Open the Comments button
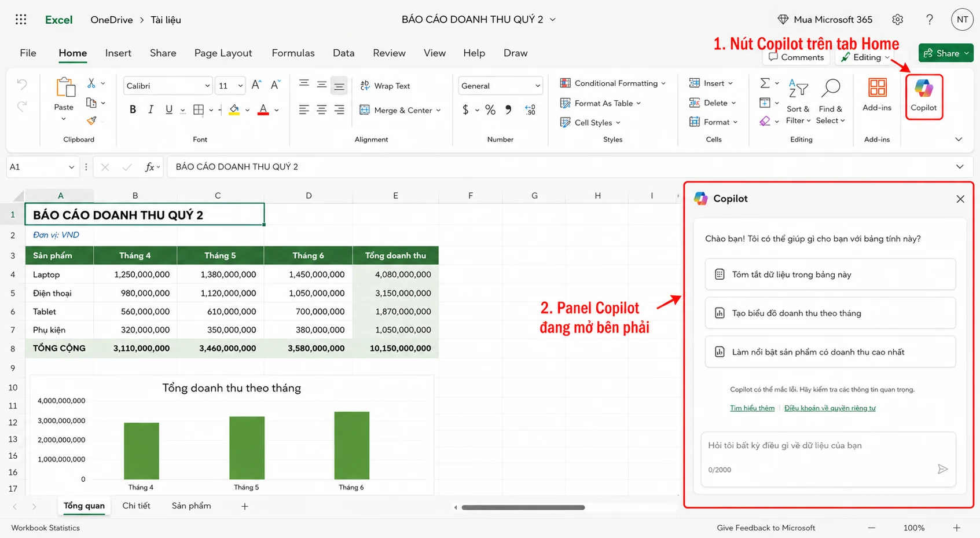This screenshot has width=980, height=538. pos(796,57)
